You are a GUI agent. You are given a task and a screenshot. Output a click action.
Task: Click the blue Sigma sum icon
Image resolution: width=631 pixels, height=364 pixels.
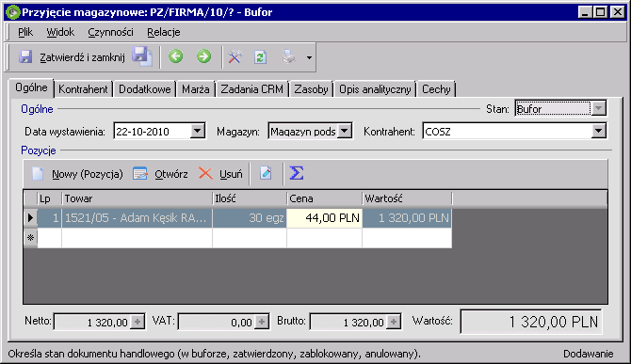[297, 173]
